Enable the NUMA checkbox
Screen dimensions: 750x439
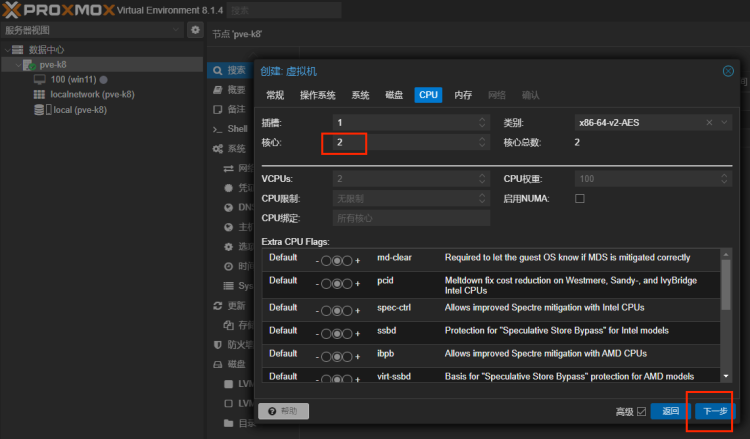[x=580, y=198]
